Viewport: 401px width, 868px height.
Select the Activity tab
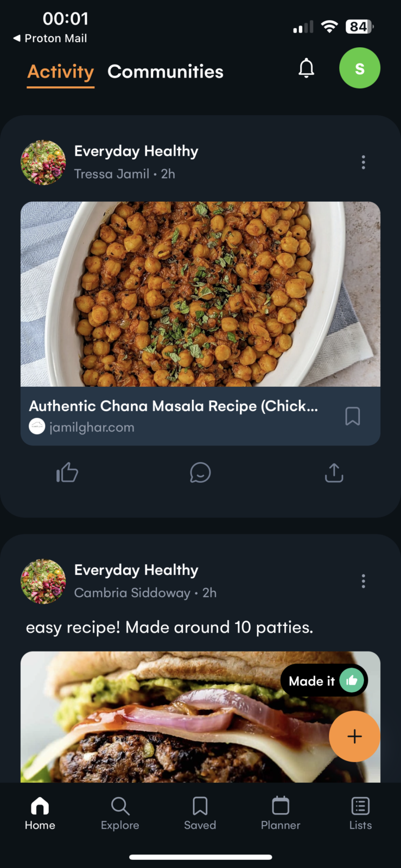click(x=61, y=72)
